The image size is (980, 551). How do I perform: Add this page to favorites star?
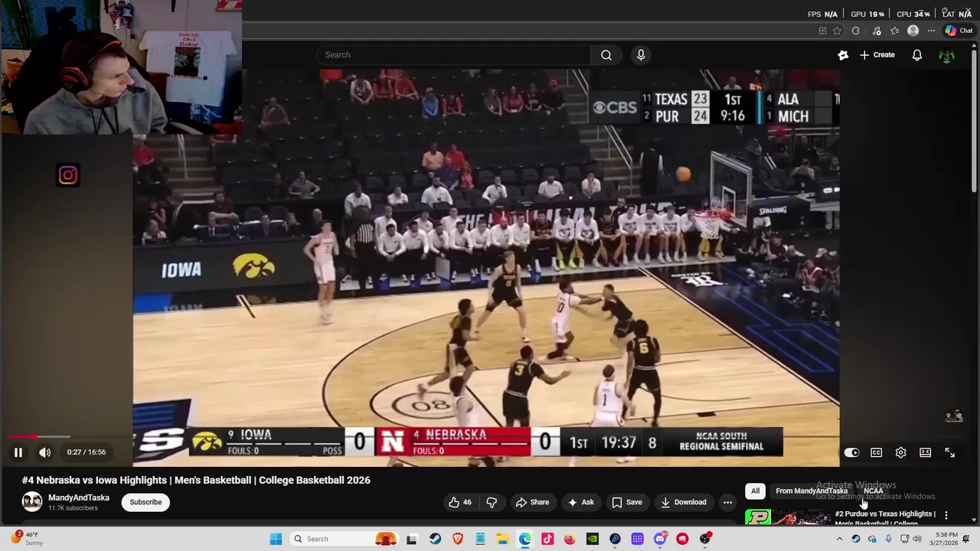click(x=837, y=31)
